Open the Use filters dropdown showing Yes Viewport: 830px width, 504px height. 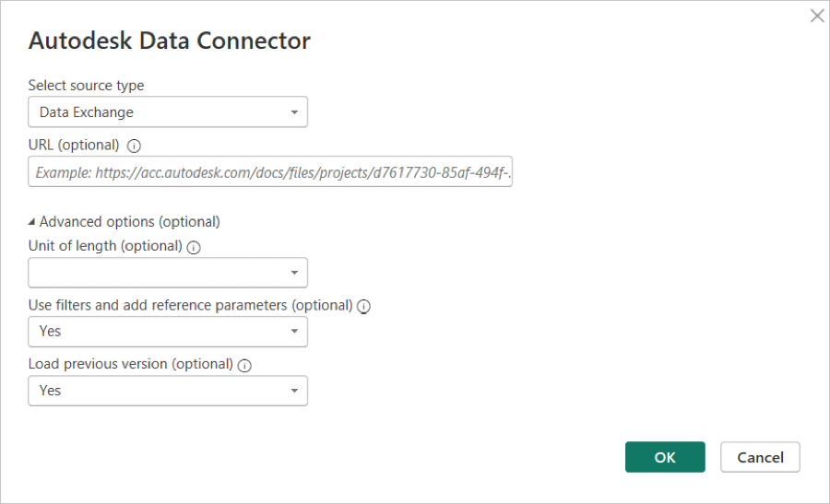[x=167, y=332]
